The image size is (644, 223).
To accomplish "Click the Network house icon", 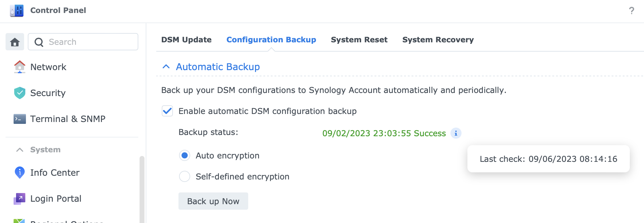I will 19,67.
